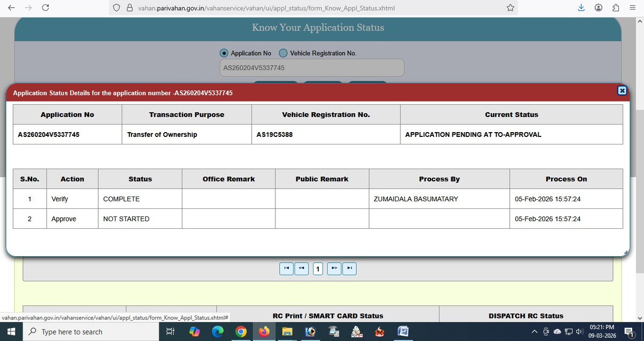Open Firefox downloads panel

click(x=581, y=8)
